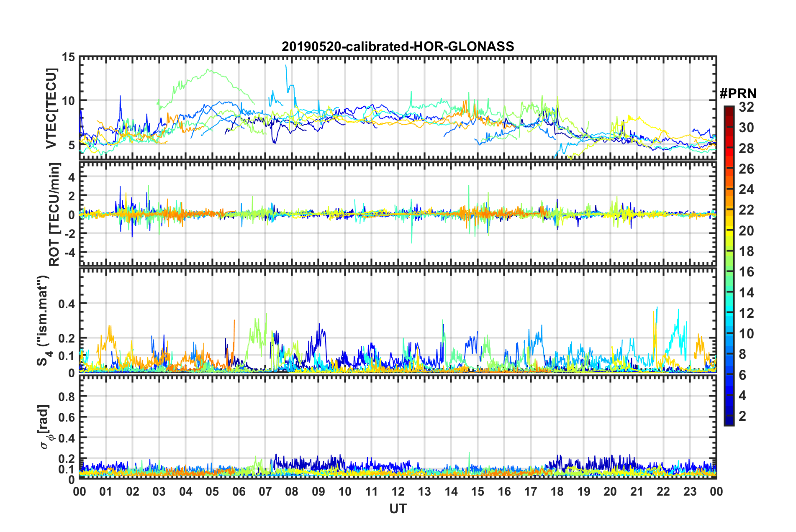
Task: Select the VTEC[TECU] y-axis label
Action: pyautogui.click(x=51, y=108)
